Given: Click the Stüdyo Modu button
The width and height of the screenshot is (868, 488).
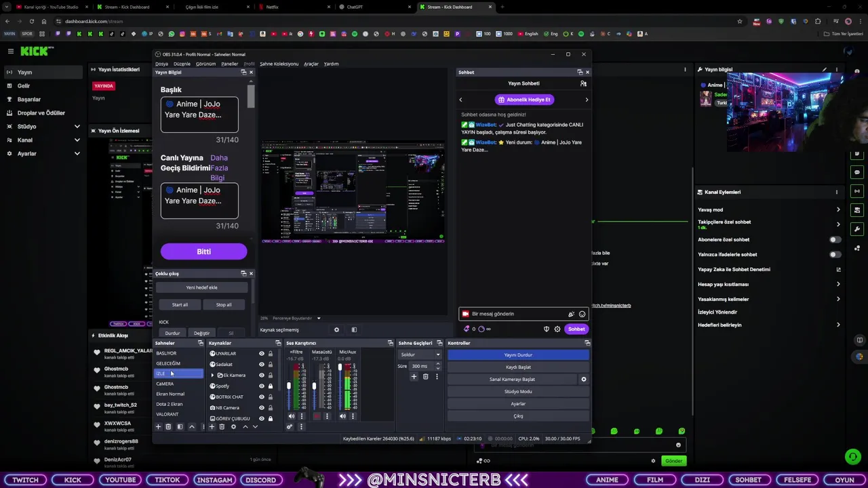Looking at the screenshot, I should click(518, 392).
